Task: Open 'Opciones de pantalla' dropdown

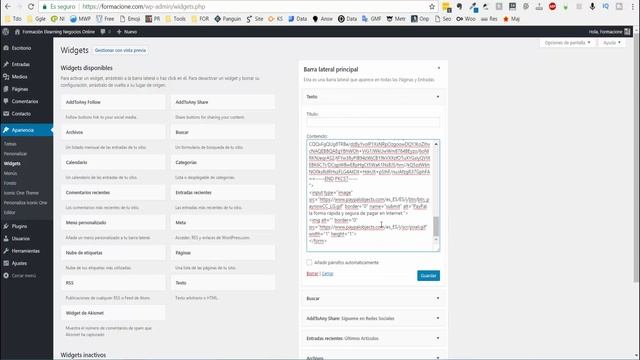Action: tap(567, 42)
